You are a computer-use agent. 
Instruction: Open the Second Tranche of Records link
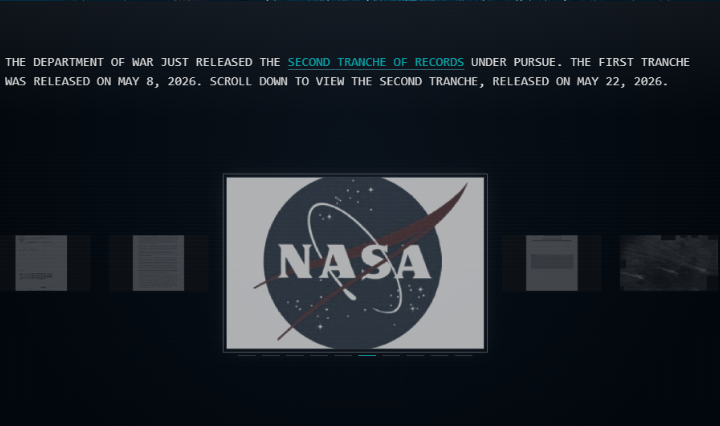(376, 62)
